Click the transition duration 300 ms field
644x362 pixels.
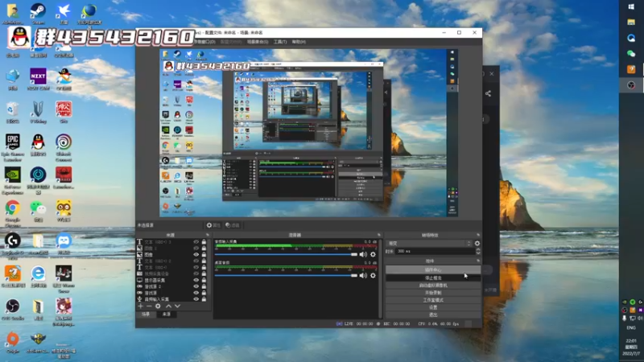click(435, 251)
